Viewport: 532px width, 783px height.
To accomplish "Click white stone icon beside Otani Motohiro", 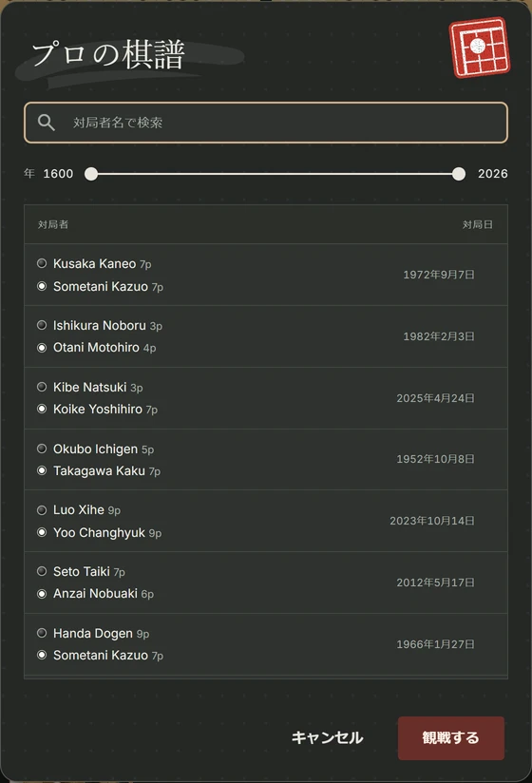I will click(42, 348).
